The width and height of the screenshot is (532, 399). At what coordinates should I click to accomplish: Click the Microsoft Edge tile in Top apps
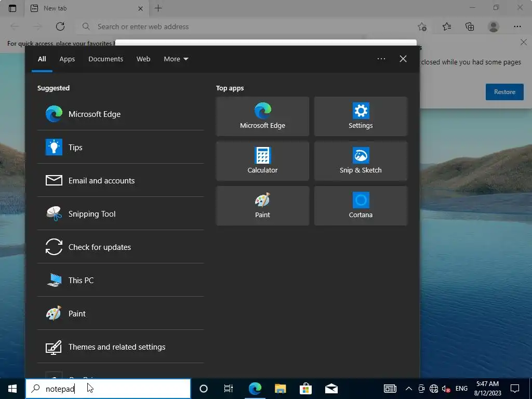pyautogui.click(x=262, y=116)
